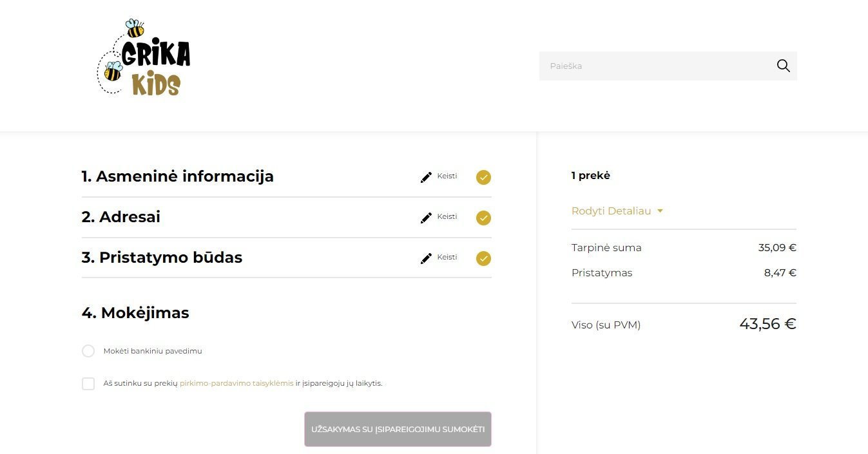This screenshot has height=454, width=868.
Task: Open the 2. Adresai step heading
Action: click(121, 217)
